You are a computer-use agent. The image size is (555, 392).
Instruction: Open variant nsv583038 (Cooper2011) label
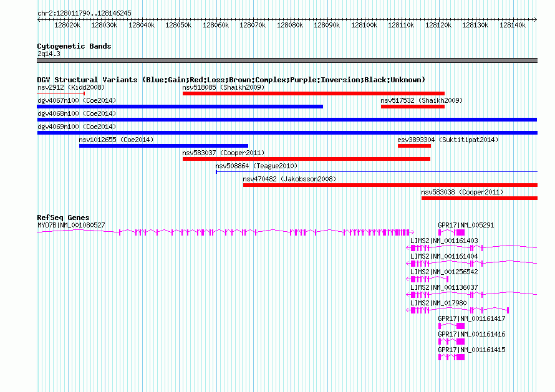pyautogui.click(x=462, y=192)
